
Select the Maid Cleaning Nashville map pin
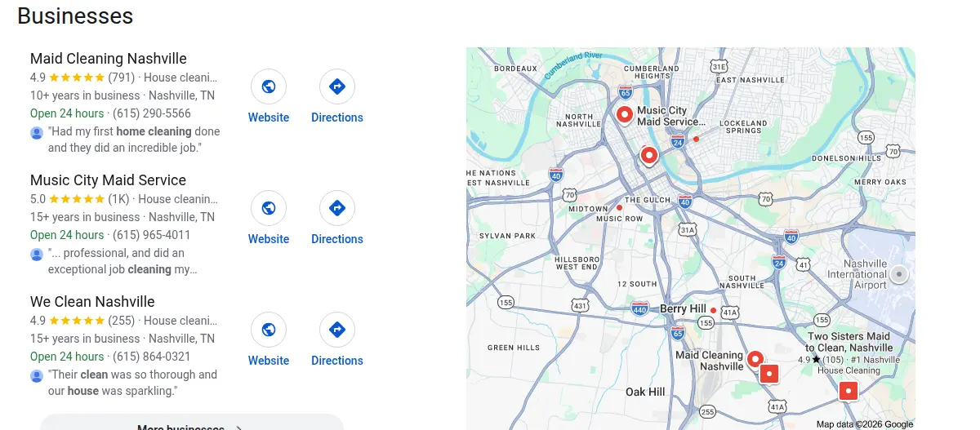(x=755, y=359)
